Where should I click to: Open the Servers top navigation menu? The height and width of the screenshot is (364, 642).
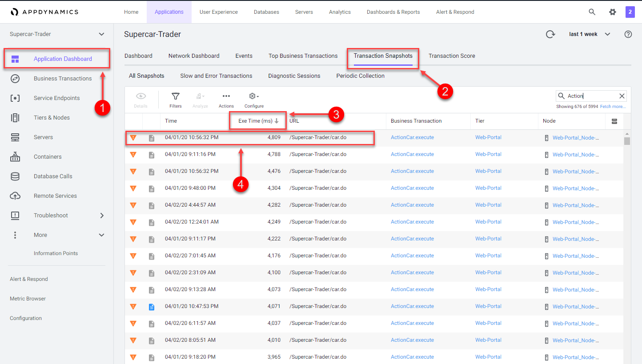(x=304, y=12)
